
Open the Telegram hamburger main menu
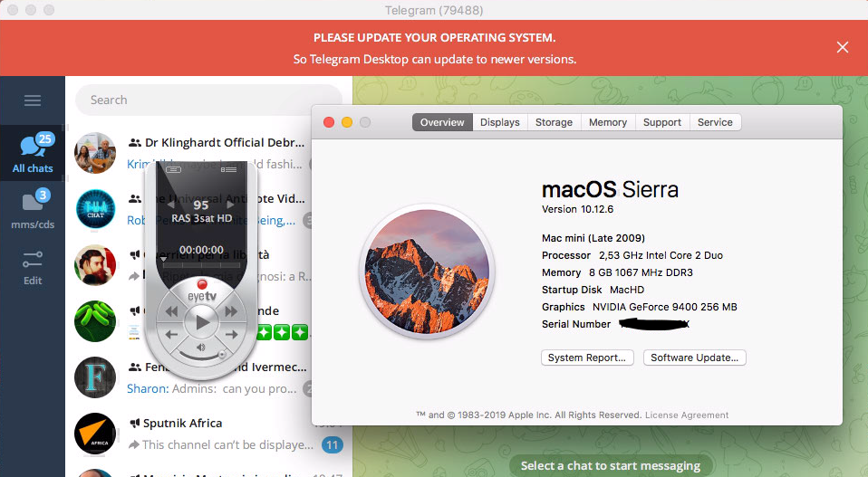[x=32, y=100]
